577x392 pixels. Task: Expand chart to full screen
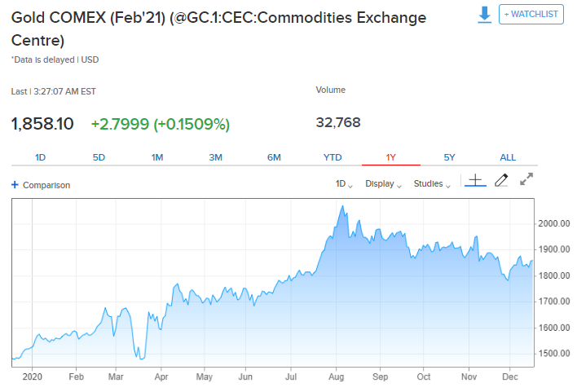[526, 179]
